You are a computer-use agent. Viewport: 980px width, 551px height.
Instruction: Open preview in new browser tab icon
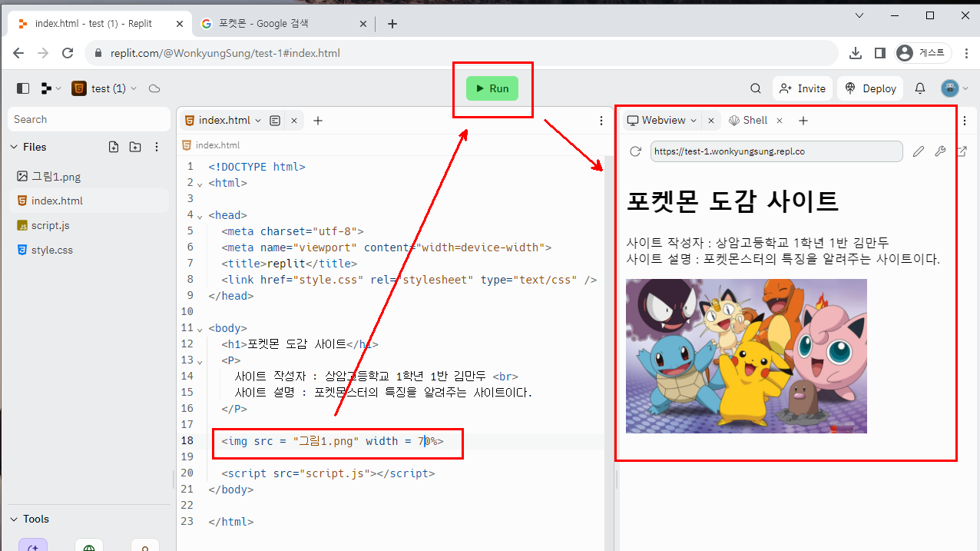962,151
